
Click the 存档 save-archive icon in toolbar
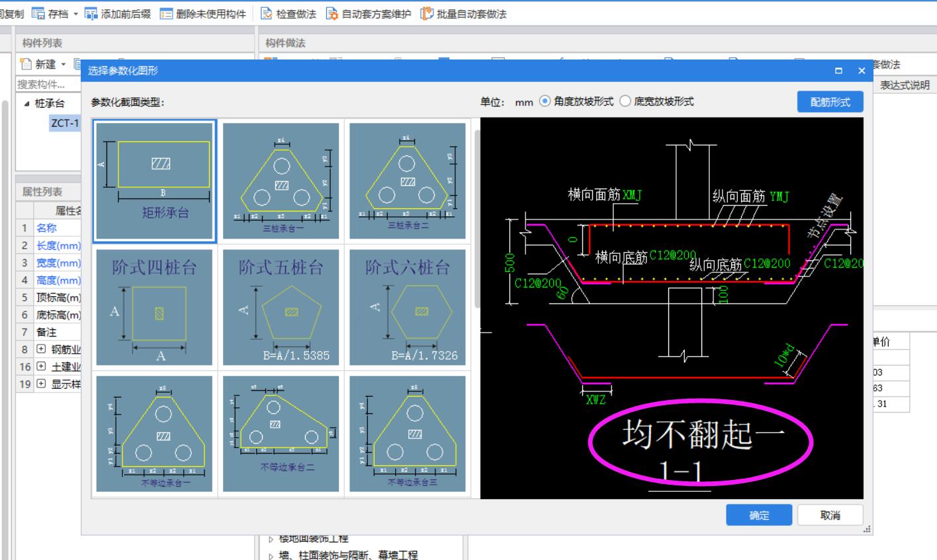[x=38, y=13]
